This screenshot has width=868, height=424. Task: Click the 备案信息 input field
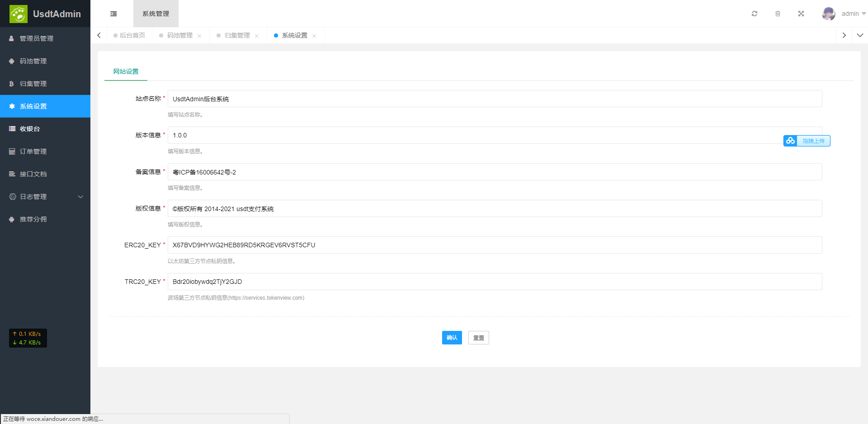495,172
